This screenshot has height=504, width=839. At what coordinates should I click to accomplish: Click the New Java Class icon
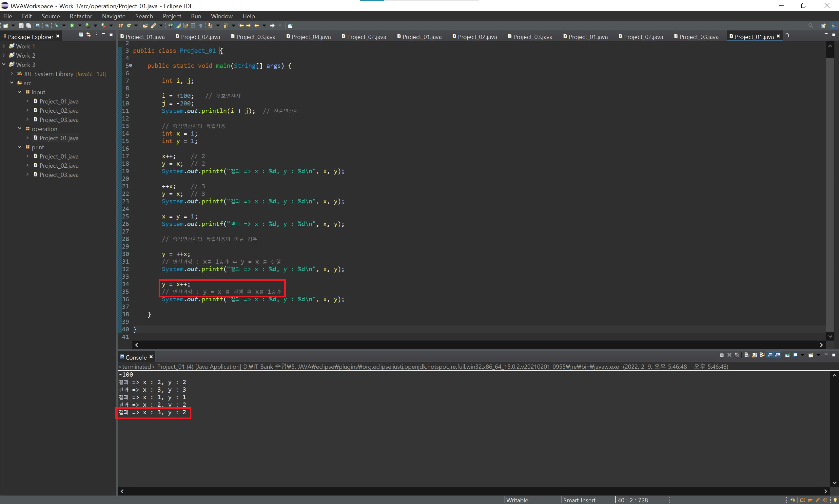[x=129, y=26]
